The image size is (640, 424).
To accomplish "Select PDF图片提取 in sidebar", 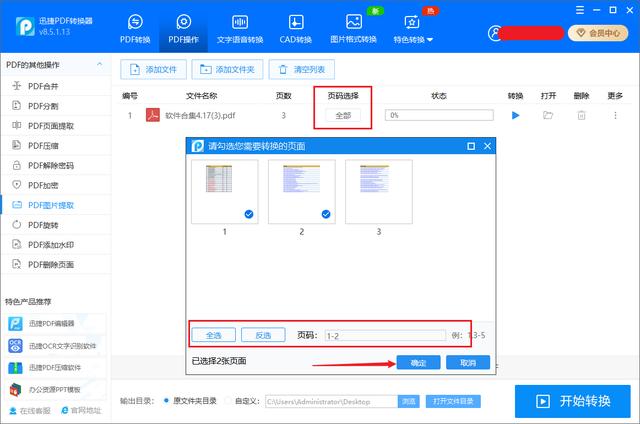I will 56,205.
